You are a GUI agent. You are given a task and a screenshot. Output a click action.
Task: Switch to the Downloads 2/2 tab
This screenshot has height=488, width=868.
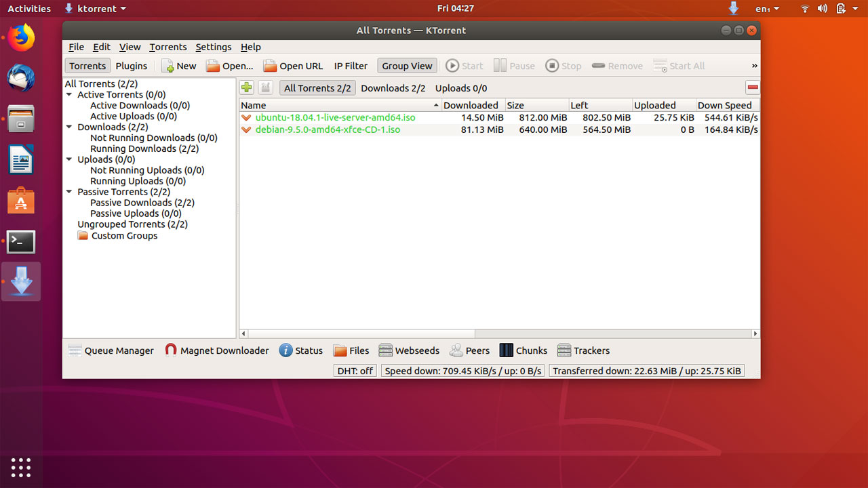pos(393,88)
